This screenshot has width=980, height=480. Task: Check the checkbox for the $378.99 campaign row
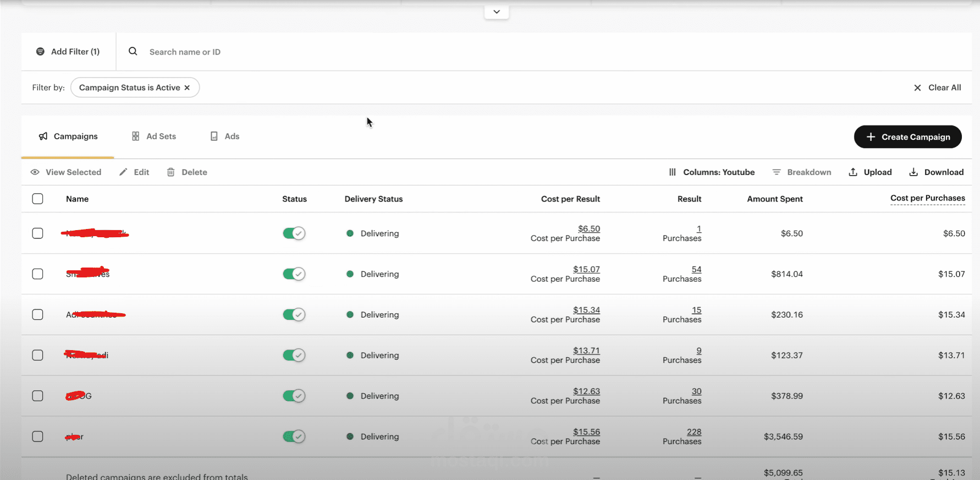(37, 396)
